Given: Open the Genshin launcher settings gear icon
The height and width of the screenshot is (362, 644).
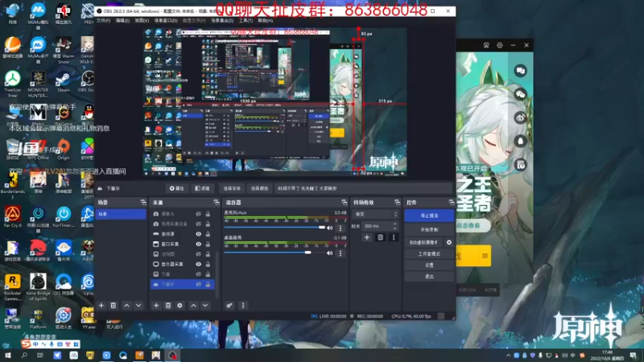Looking at the screenshot, I should coord(499,45).
